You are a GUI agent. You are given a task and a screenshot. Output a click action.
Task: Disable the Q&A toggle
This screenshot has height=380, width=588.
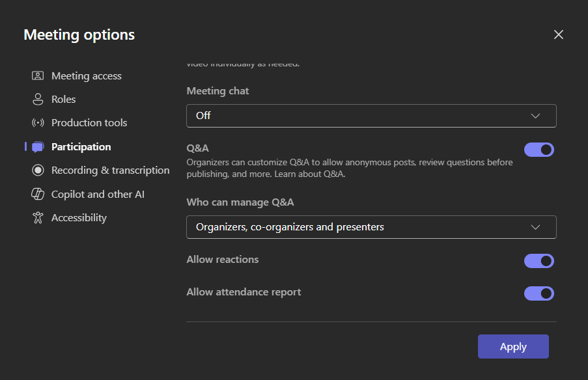pyautogui.click(x=539, y=150)
